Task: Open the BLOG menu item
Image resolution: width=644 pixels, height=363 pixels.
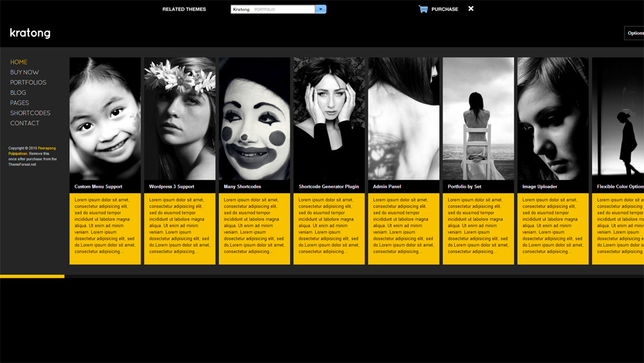Action: 18,93
